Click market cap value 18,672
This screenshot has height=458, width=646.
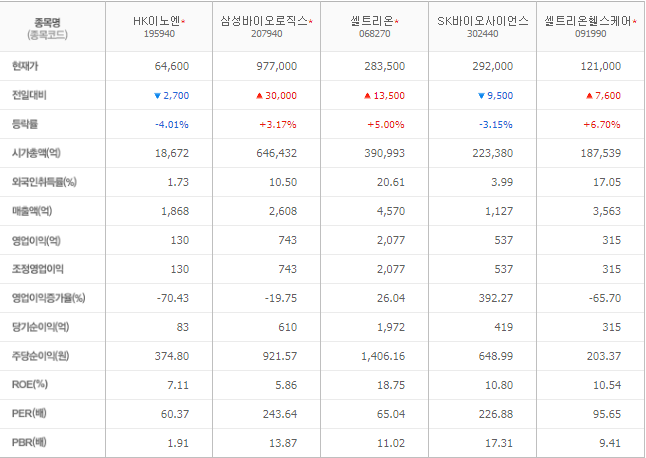pos(172,153)
